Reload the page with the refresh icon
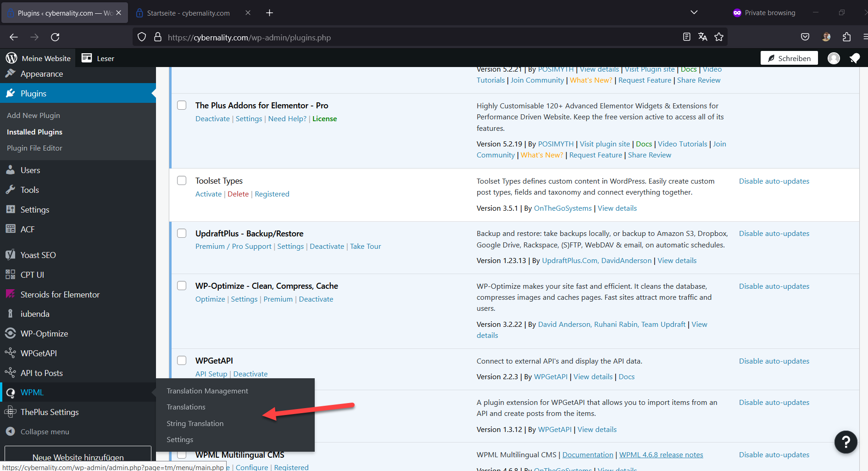This screenshot has width=868, height=471. [55, 37]
